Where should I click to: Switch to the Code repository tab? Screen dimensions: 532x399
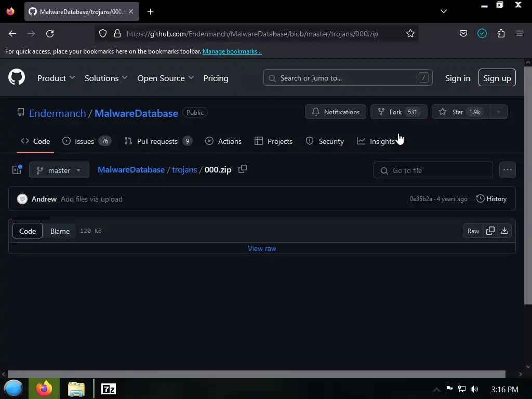[35, 141]
